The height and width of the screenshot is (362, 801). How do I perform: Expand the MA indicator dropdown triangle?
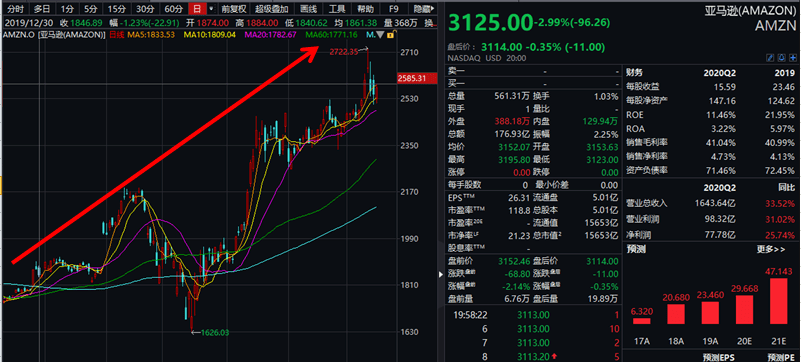(x=380, y=35)
